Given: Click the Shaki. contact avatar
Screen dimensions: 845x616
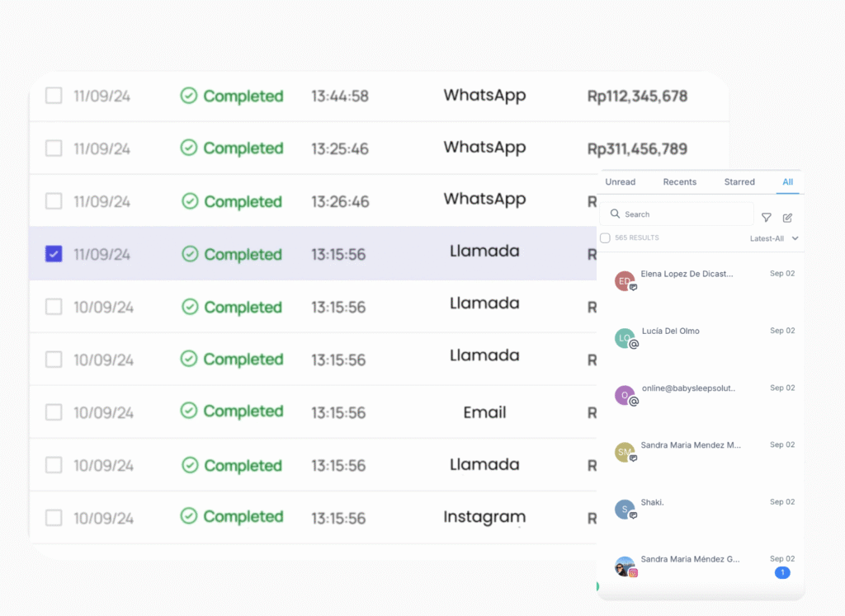Looking at the screenshot, I should [x=625, y=509].
